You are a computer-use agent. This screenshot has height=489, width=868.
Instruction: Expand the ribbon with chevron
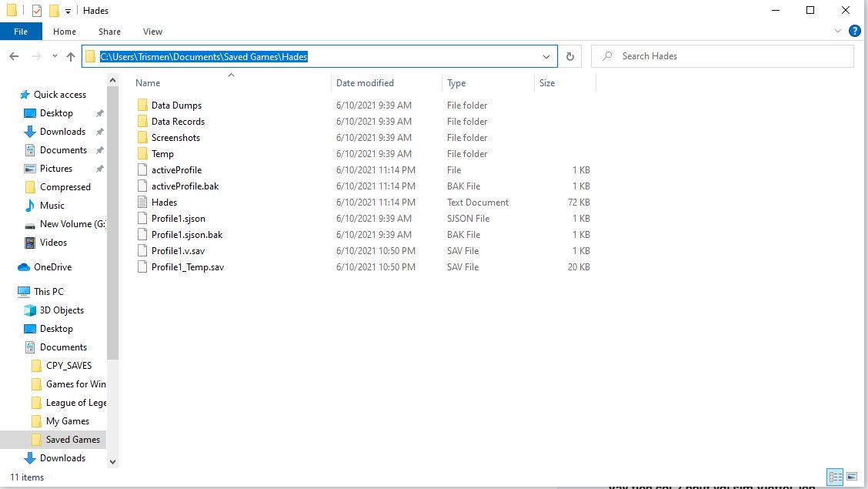[839, 32]
